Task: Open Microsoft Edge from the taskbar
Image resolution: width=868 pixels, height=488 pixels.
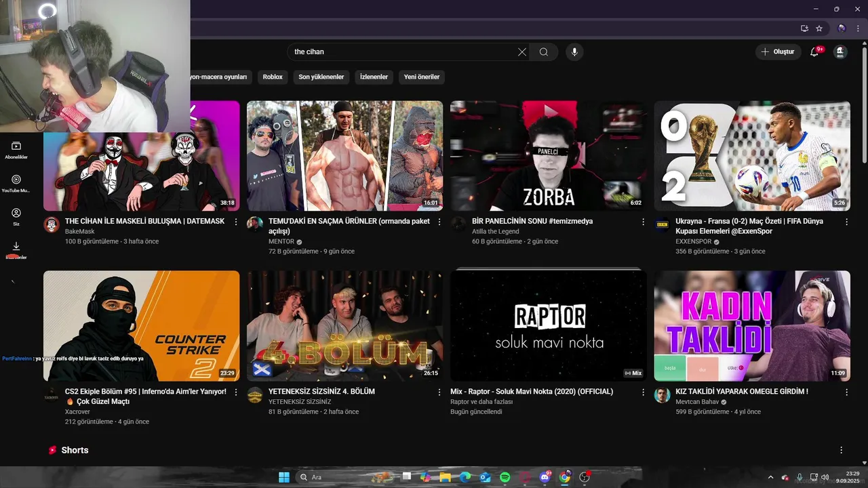Action: pyautogui.click(x=465, y=477)
